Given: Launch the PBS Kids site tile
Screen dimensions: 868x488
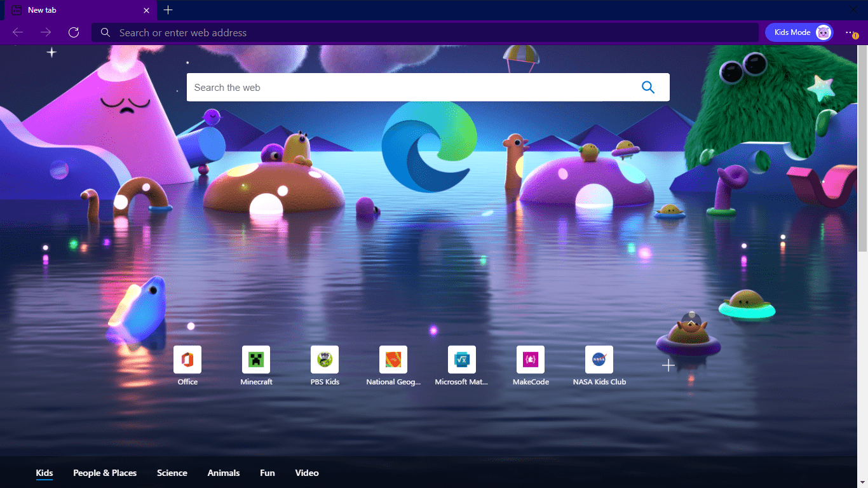Looking at the screenshot, I should (325, 359).
